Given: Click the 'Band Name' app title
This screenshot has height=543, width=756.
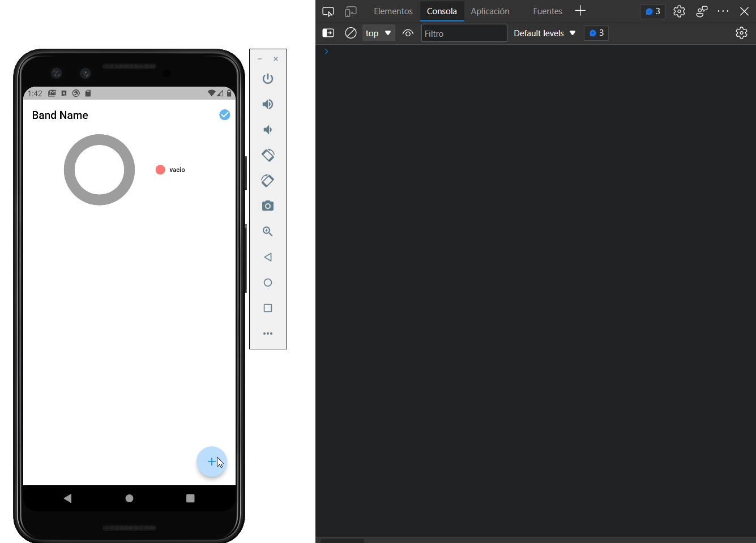Looking at the screenshot, I should pyautogui.click(x=60, y=115).
